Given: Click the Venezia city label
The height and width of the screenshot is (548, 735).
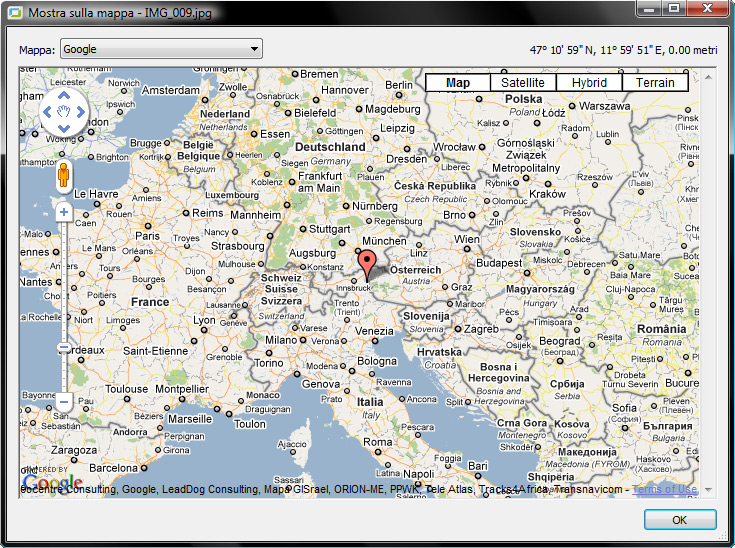Looking at the screenshot, I should (x=374, y=331).
